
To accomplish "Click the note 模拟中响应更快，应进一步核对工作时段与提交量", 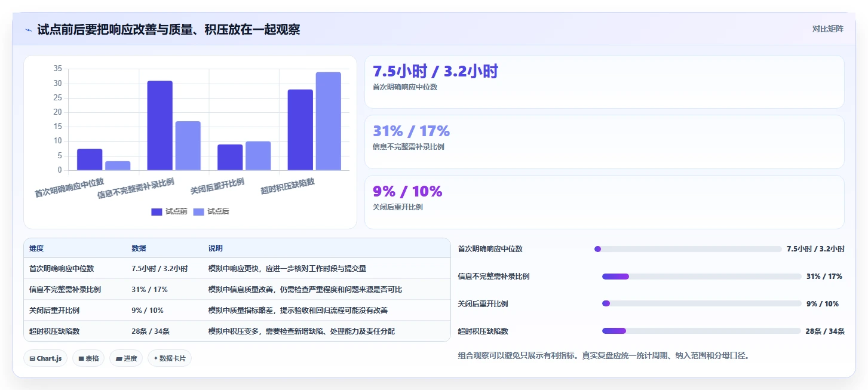I will point(287,269).
